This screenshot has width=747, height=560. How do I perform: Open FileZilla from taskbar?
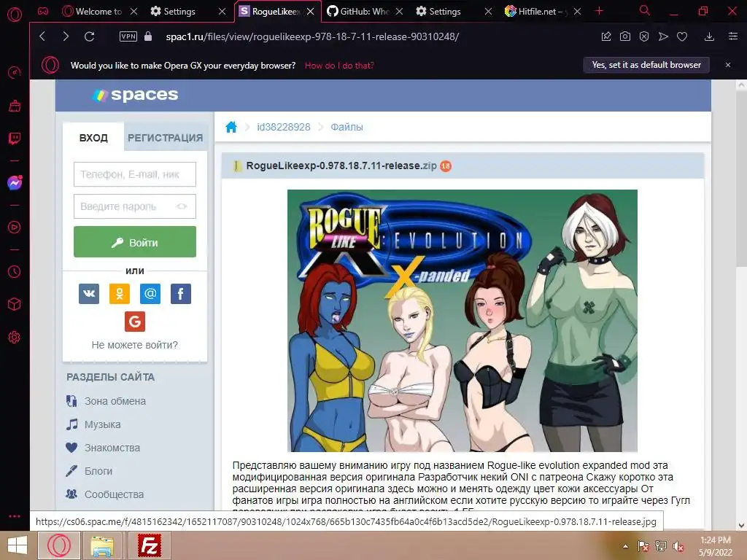tap(149, 545)
